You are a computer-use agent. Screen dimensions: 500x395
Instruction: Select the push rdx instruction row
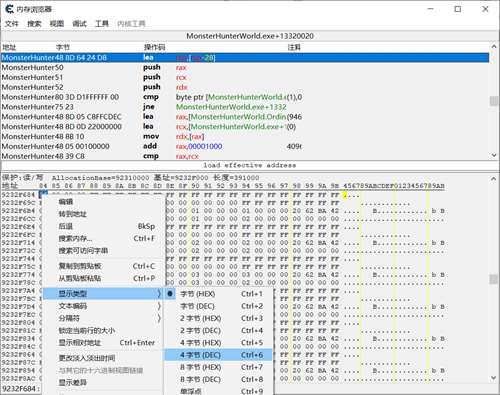[245, 87]
